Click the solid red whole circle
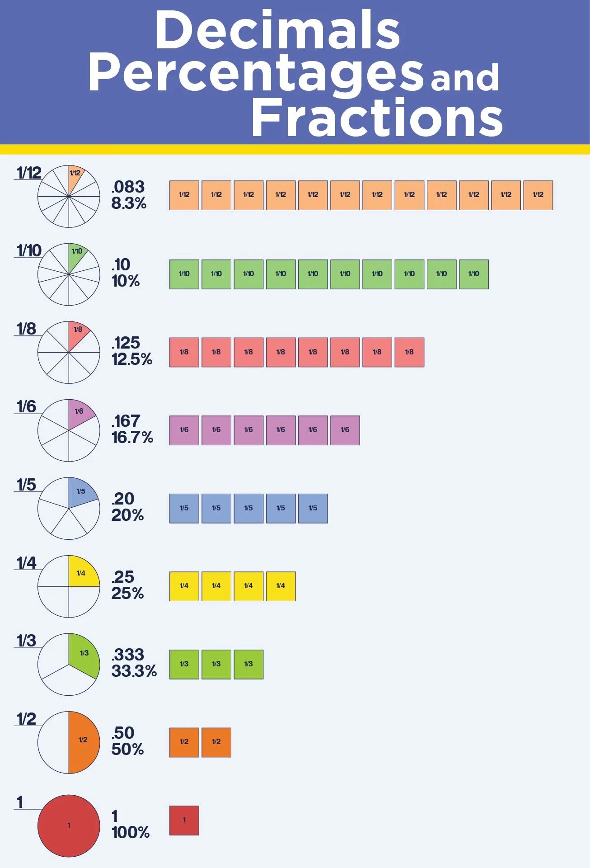 coord(69,826)
